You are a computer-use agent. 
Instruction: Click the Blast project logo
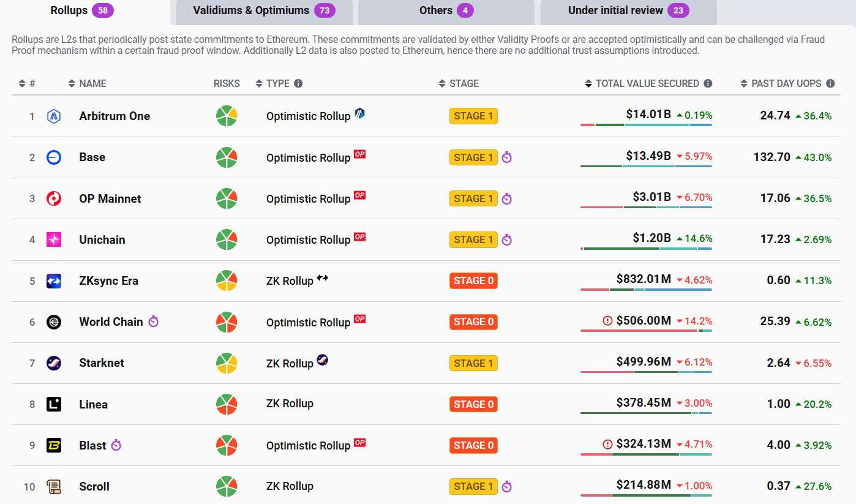(x=54, y=445)
